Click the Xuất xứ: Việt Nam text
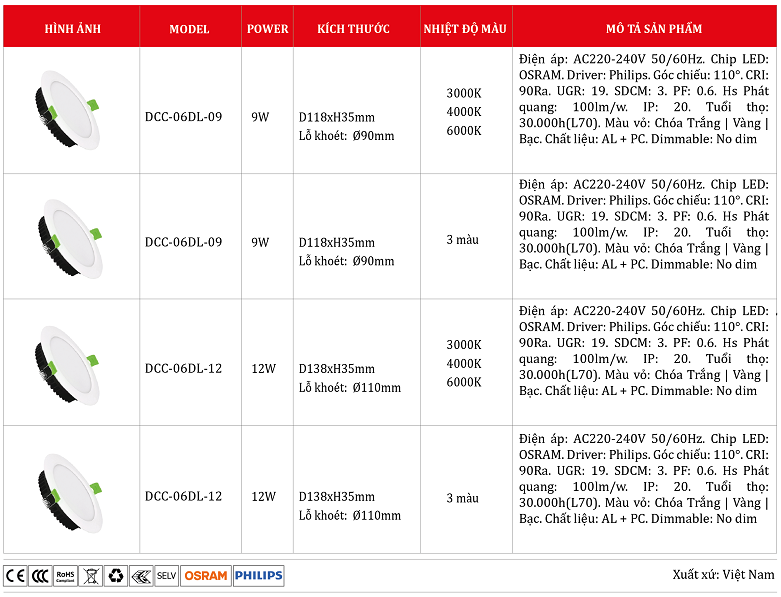This screenshot has width=781, height=597. (x=723, y=575)
